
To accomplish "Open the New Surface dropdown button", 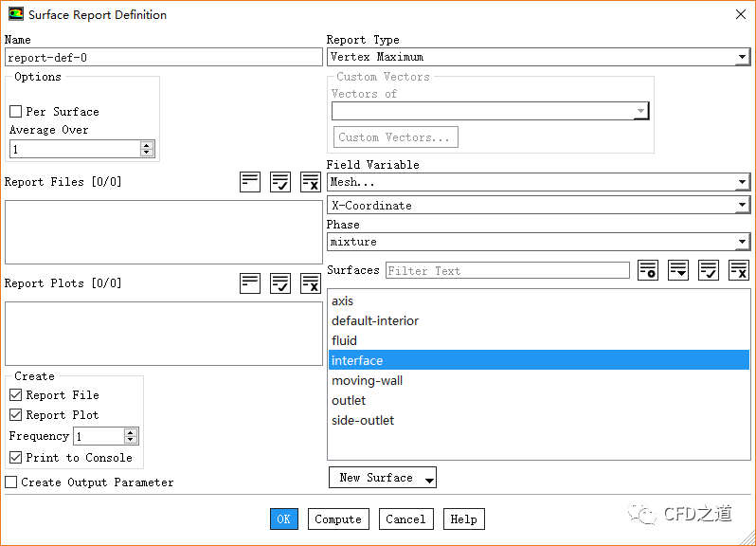I will (382, 478).
